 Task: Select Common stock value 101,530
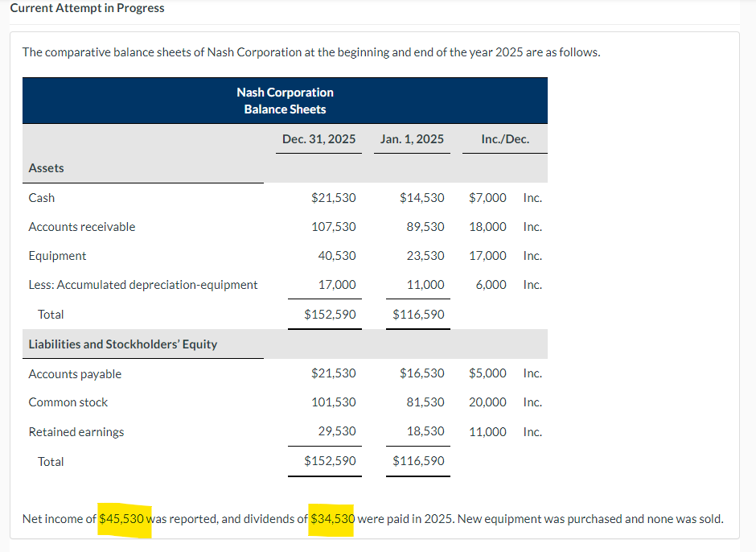[334, 402]
